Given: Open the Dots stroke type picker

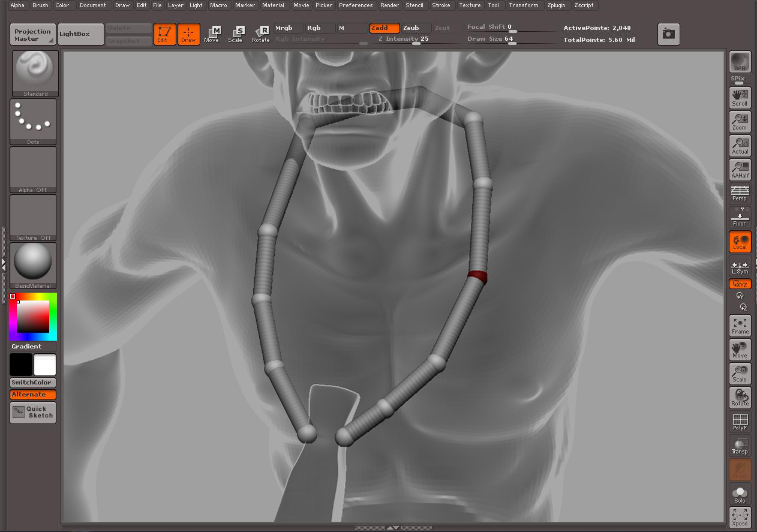Looking at the screenshot, I should point(34,121).
